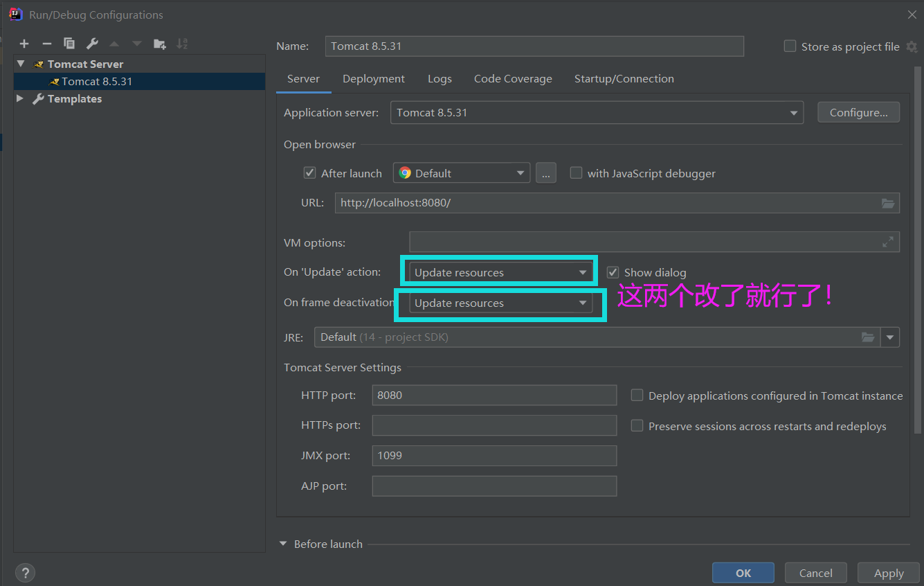This screenshot has width=924, height=586.
Task: Sort configurations alphabetically
Action: [182, 44]
